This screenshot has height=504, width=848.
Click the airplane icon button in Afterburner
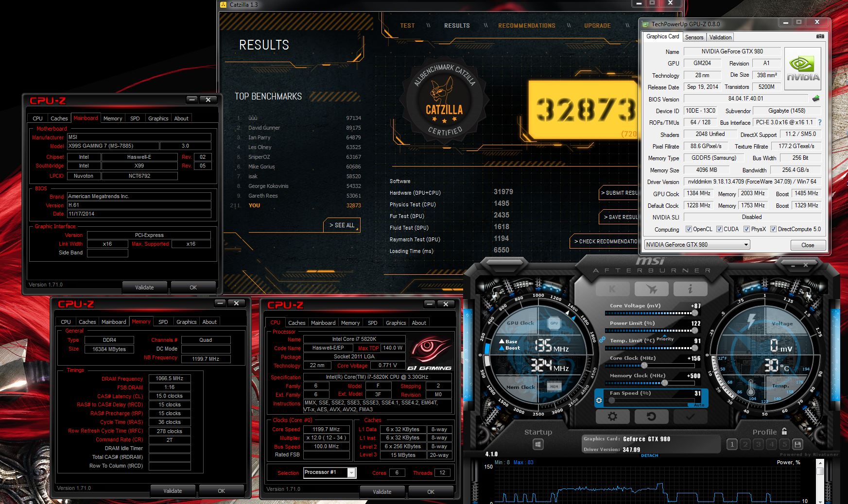click(x=652, y=289)
